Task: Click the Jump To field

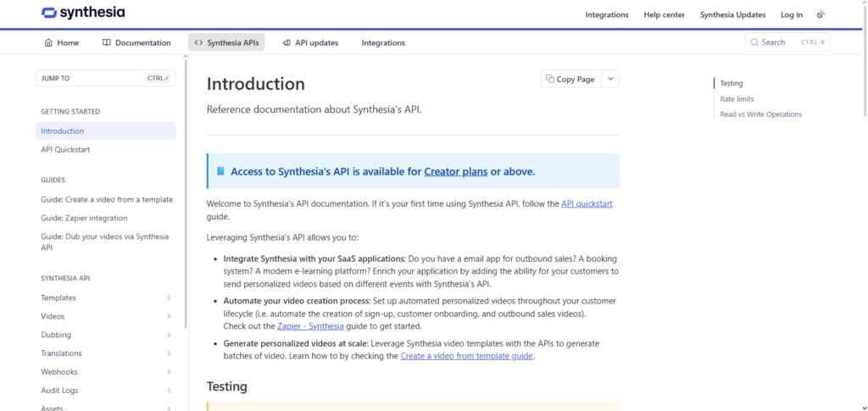Action: tap(106, 78)
